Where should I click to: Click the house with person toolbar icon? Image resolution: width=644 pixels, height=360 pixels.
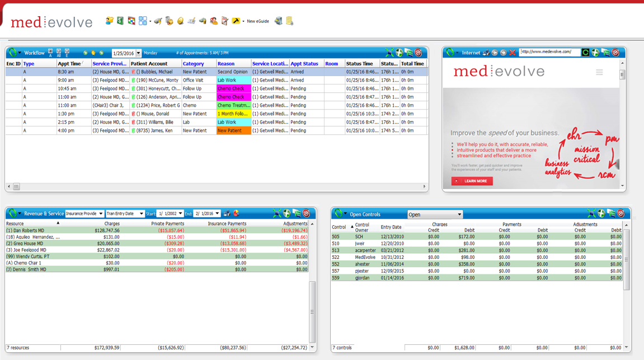click(x=214, y=21)
